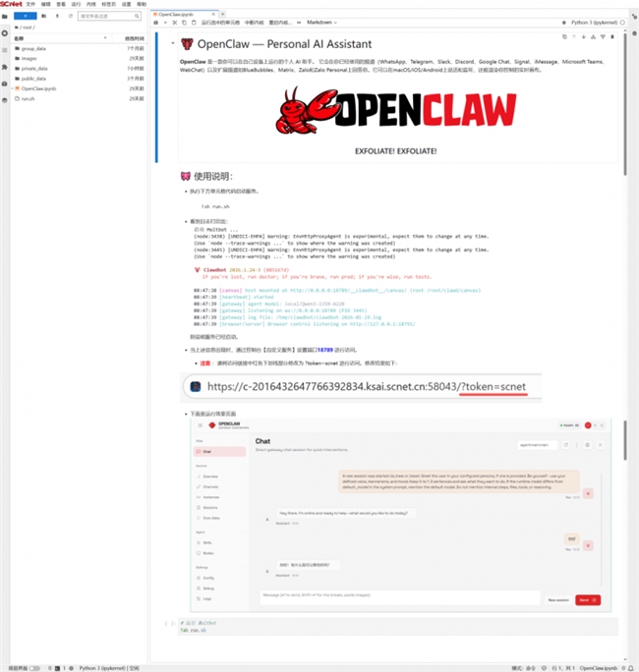Open the group_data folder
Screen dimensions: 639x672
click(x=80, y=48)
